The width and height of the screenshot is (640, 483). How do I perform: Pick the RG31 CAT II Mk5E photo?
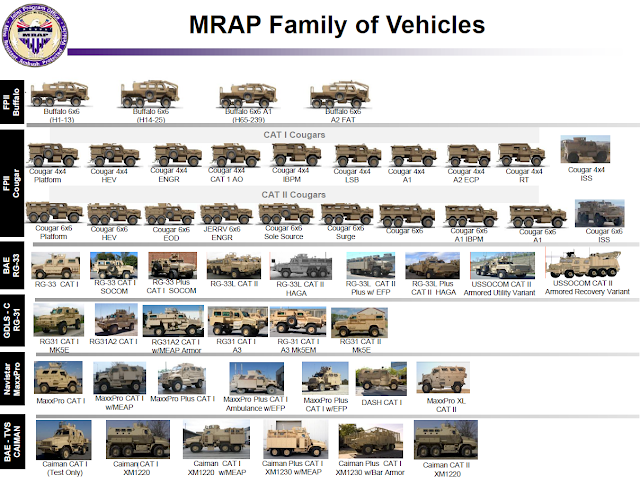pyautogui.click(x=359, y=323)
